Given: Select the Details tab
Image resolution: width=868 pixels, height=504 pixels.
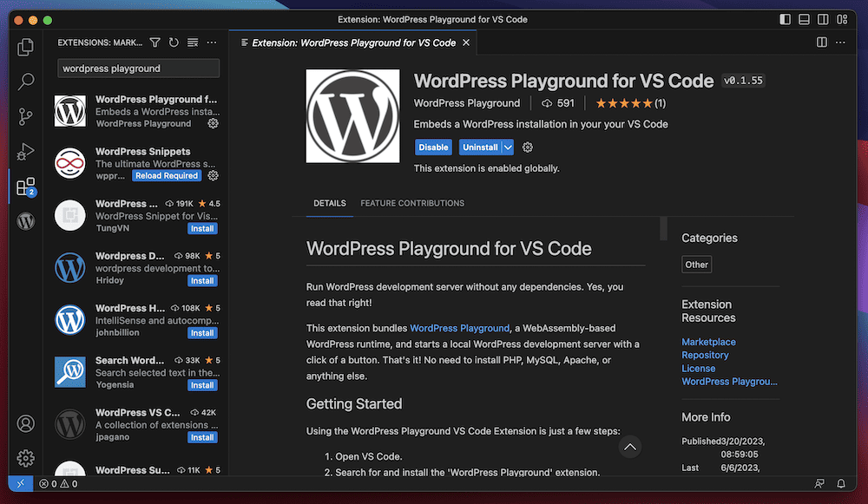Looking at the screenshot, I should point(329,203).
